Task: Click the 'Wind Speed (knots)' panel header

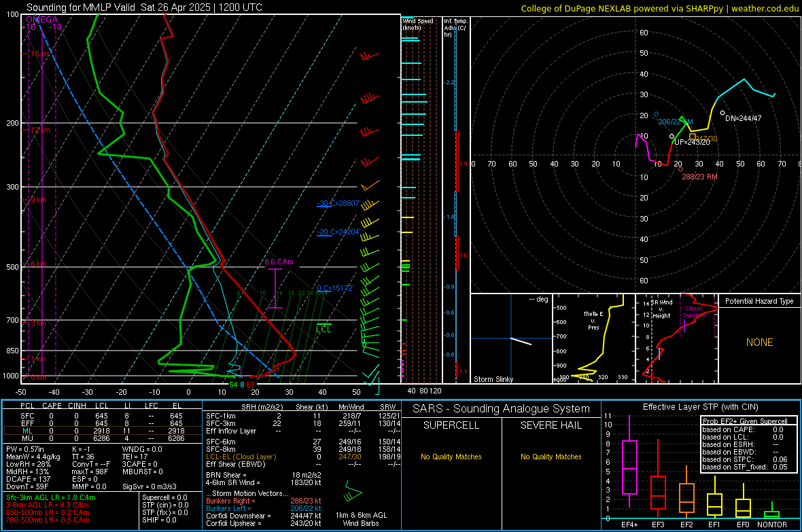Action: coord(417,24)
